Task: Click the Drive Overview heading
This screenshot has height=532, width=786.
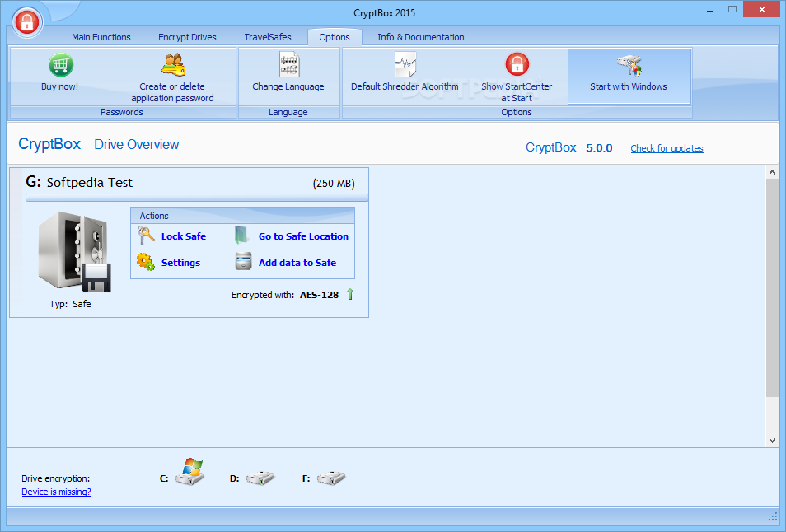Action: coord(136,144)
